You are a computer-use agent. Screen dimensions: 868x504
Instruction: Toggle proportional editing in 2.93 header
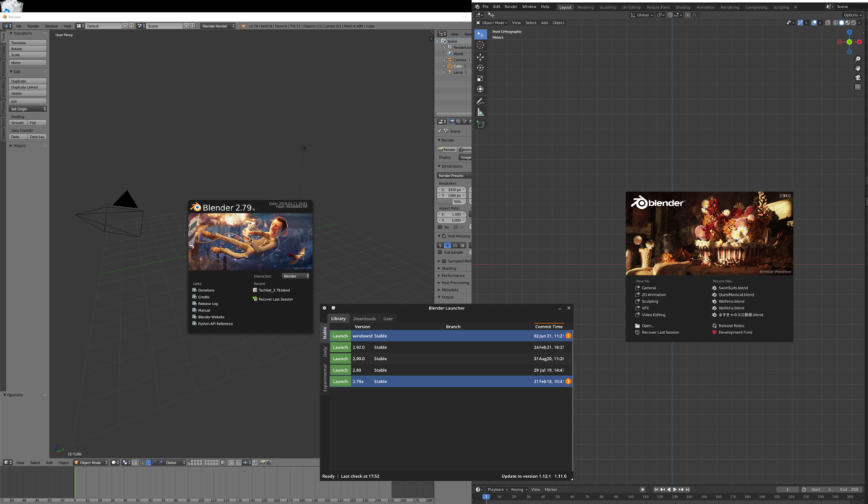click(688, 15)
